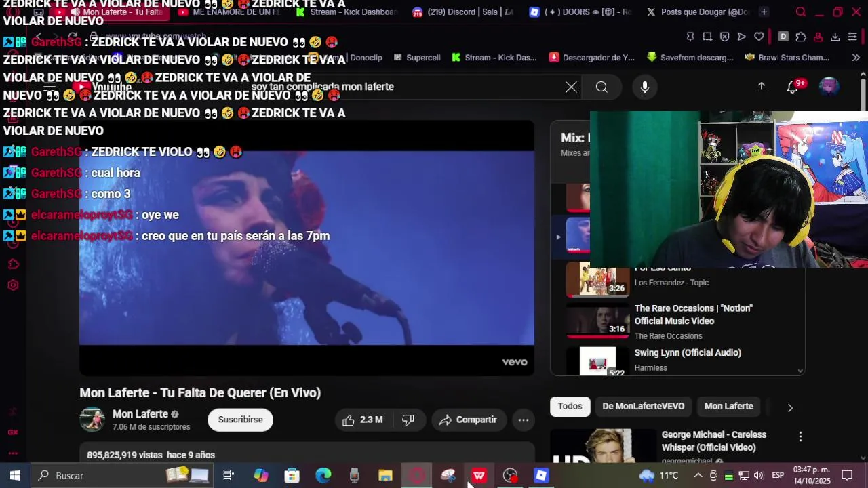Start voice search with microphone icon
The width and height of the screenshot is (868, 488).
[x=645, y=87]
